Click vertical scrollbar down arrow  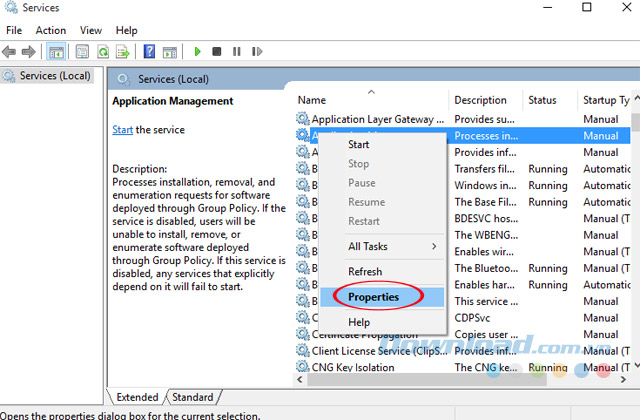(636, 366)
